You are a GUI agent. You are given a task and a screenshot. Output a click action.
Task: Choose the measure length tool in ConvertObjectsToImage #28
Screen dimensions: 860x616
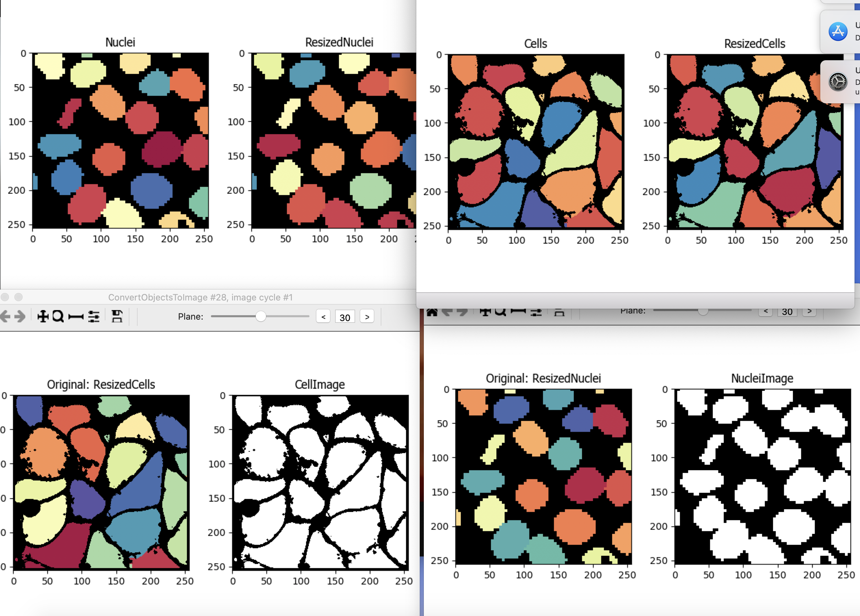point(76,317)
